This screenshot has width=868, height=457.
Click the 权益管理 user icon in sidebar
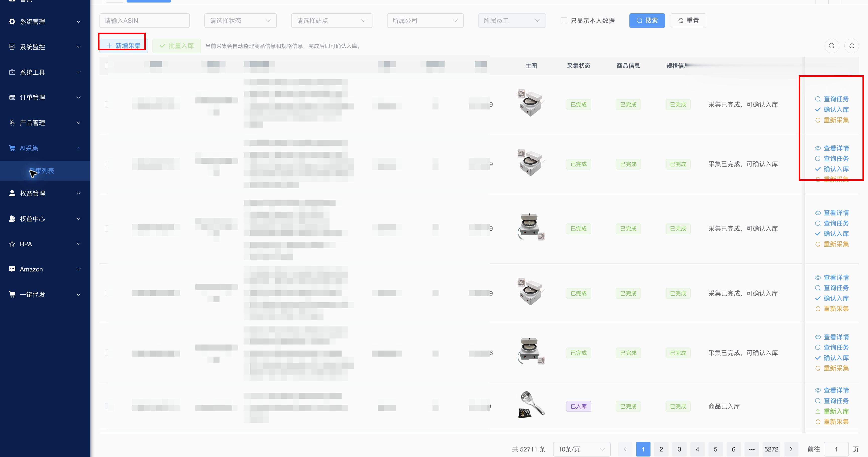12,193
